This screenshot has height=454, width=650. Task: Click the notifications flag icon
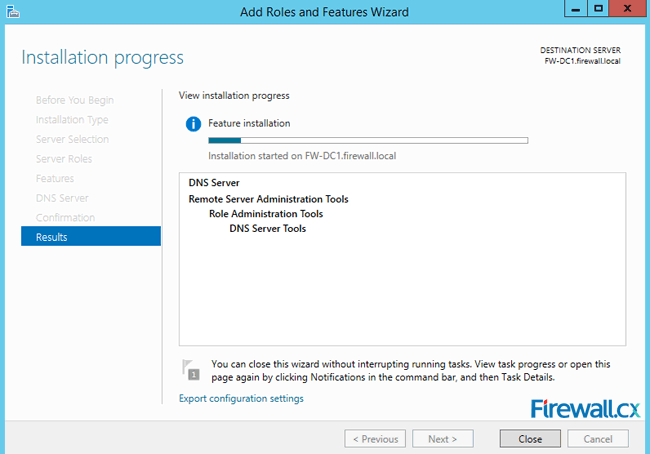tap(191, 370)
